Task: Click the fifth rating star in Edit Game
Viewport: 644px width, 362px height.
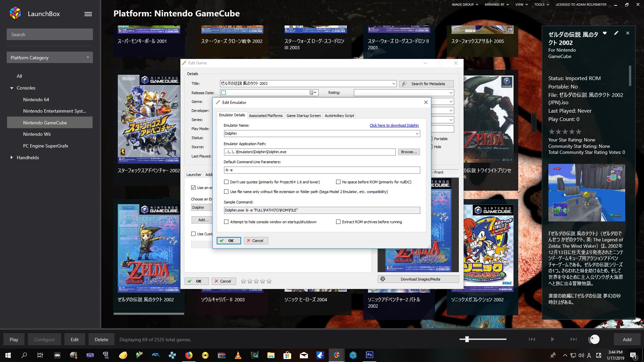Action: [269, 281]
